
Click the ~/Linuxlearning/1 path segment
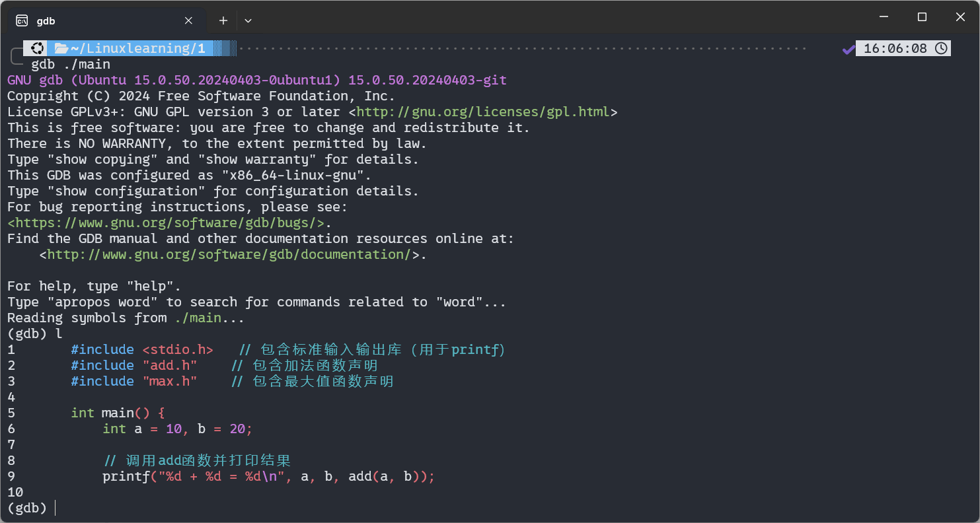(x=137, y=48)
